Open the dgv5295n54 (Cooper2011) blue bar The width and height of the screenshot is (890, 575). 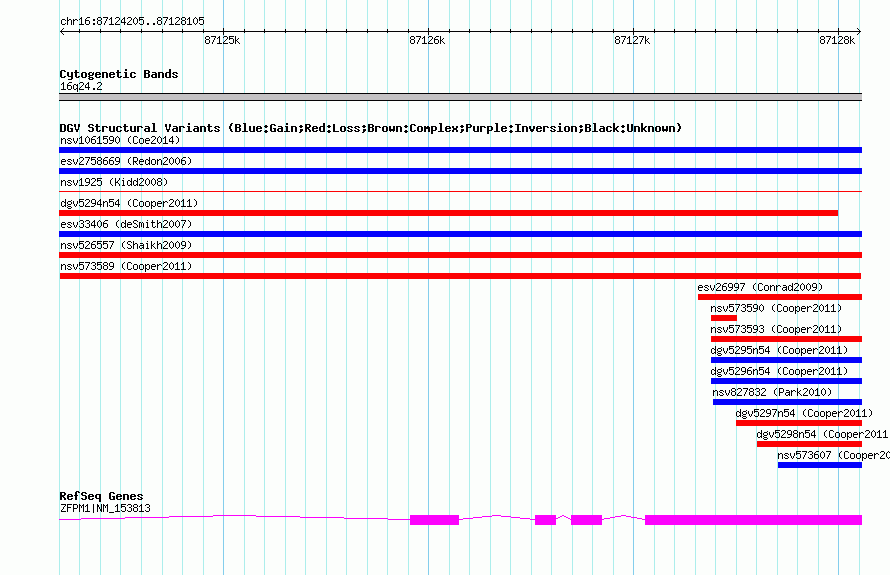pyautogui.click(x=786, y=360)
